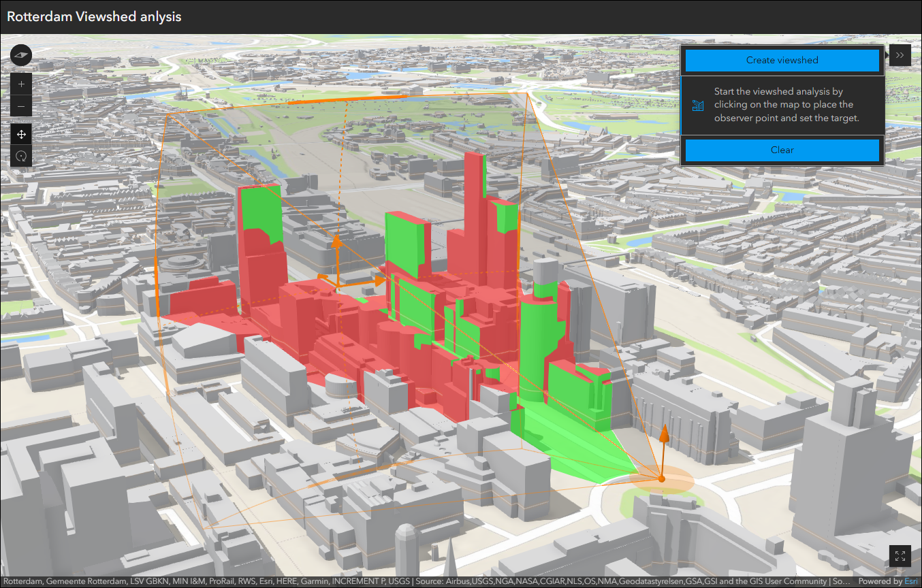Viewport: 922px width, 588px height.
Task: Collapse the viewshed panel with the chevrons
Action: [900, 55]
